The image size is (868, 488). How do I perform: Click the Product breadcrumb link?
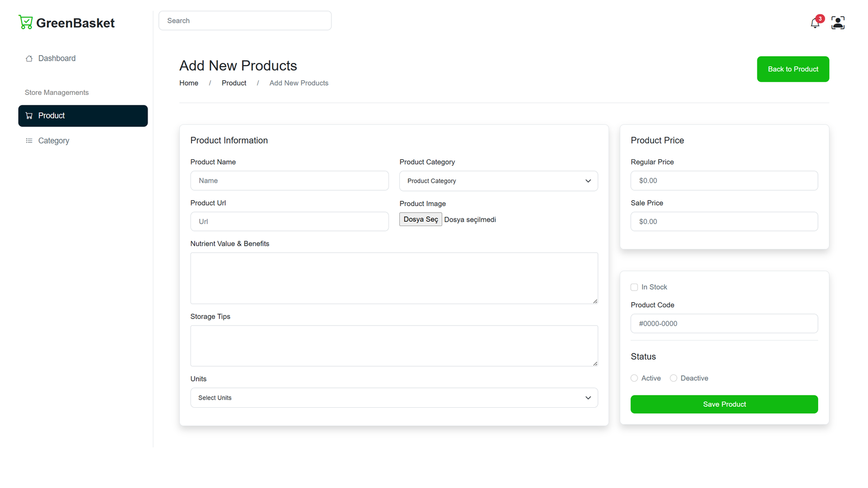234,83
